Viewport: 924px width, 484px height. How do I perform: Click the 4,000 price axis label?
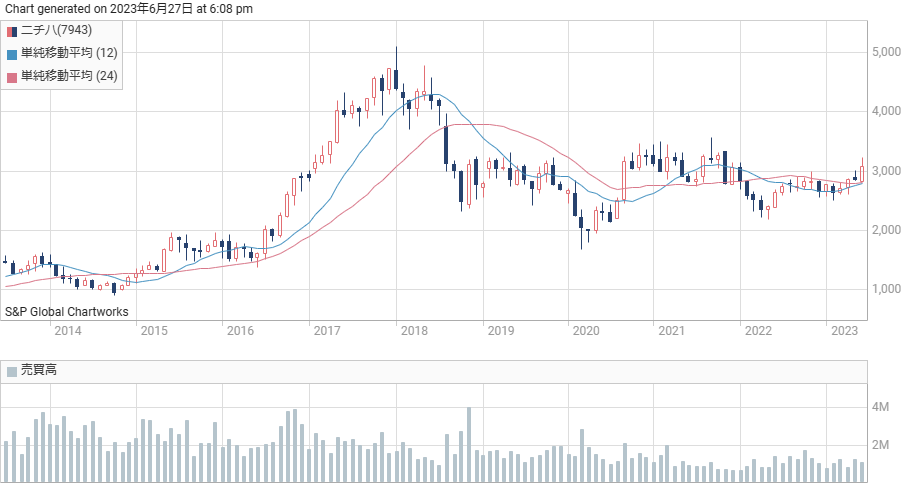coord(887,111)
